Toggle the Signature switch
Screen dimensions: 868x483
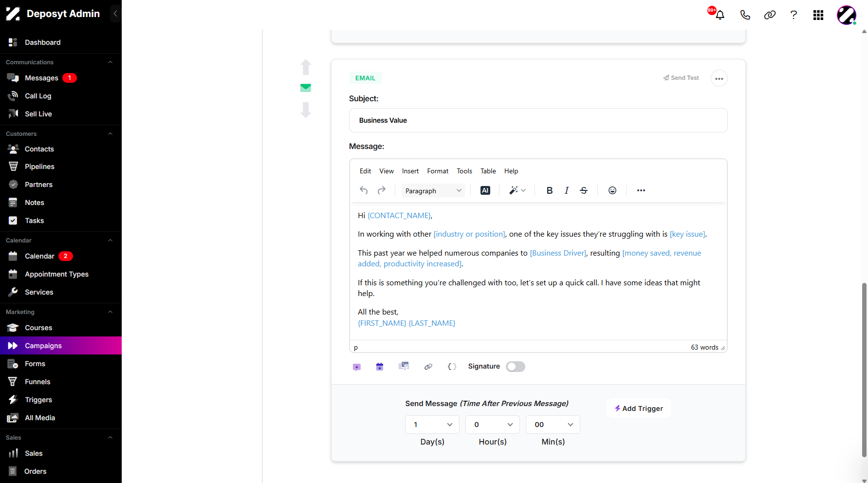(x=516, y=367)
